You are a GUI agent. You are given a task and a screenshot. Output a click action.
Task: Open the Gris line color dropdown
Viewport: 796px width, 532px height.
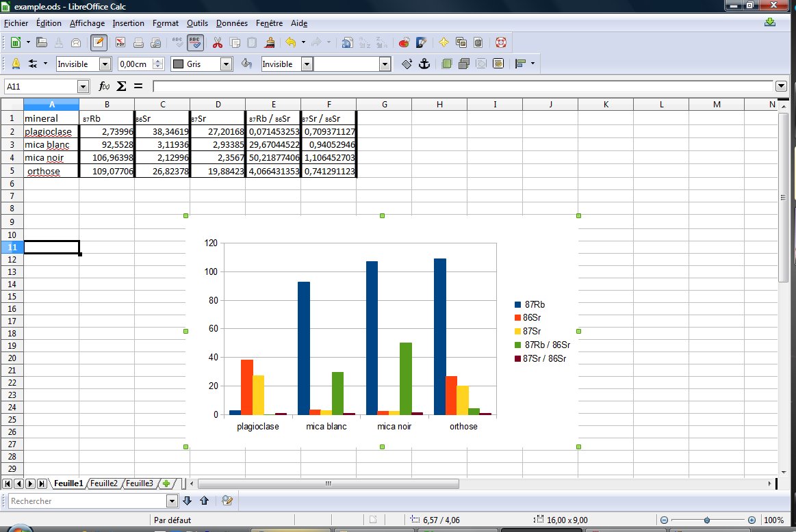point(227,64)
